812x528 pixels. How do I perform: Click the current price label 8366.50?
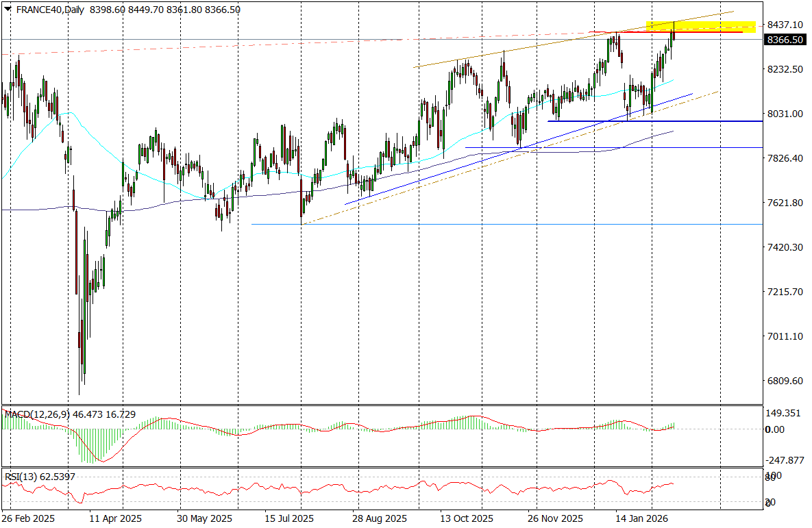(785, 40)
